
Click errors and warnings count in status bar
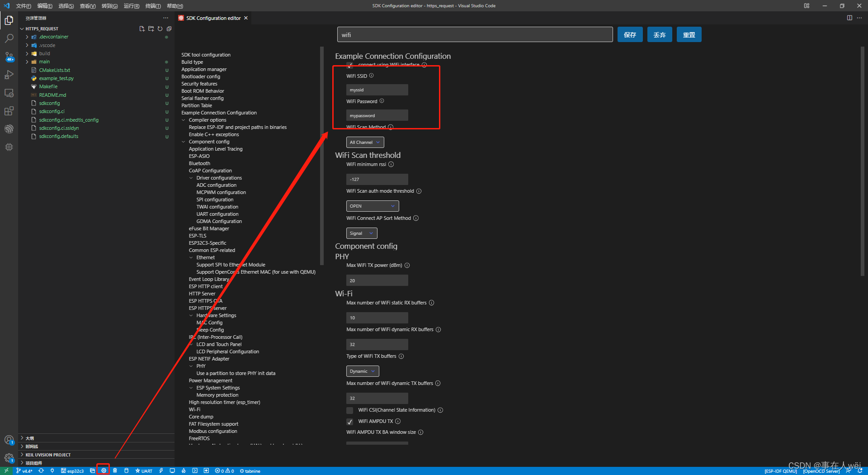224,470
